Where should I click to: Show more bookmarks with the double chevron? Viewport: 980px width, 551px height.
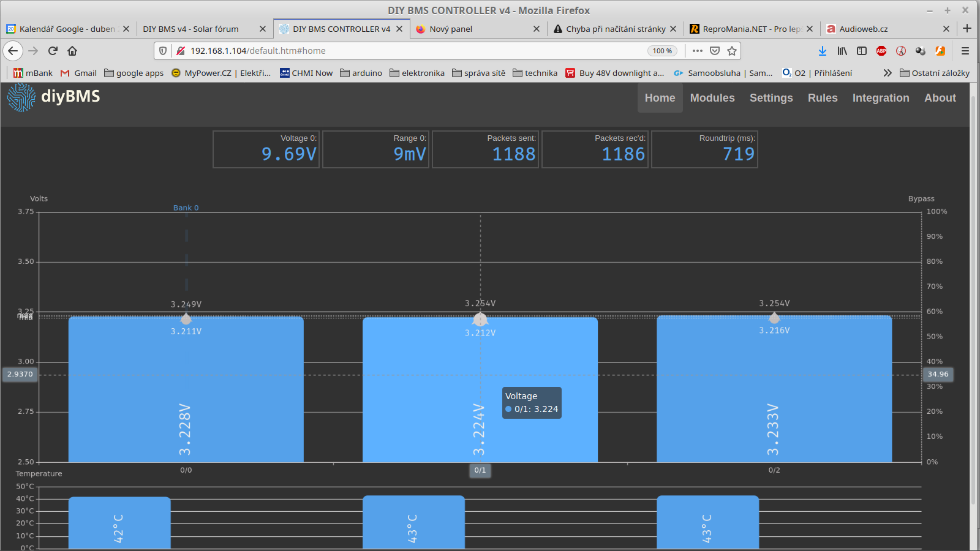888,73
